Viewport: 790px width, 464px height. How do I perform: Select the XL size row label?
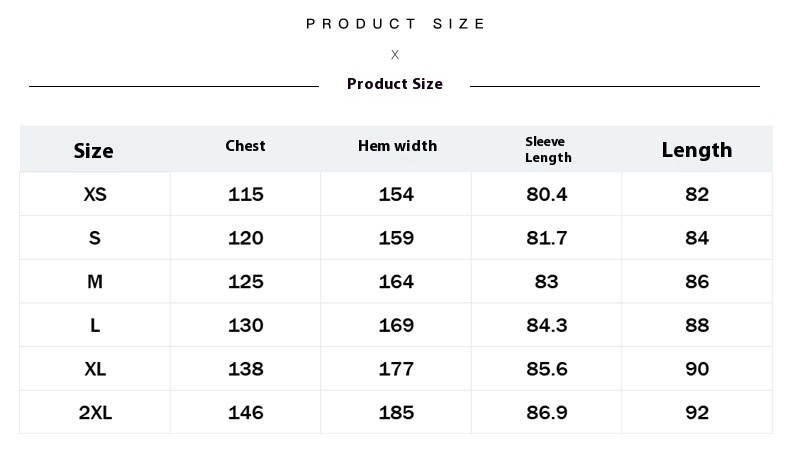(x=95, y=369)
